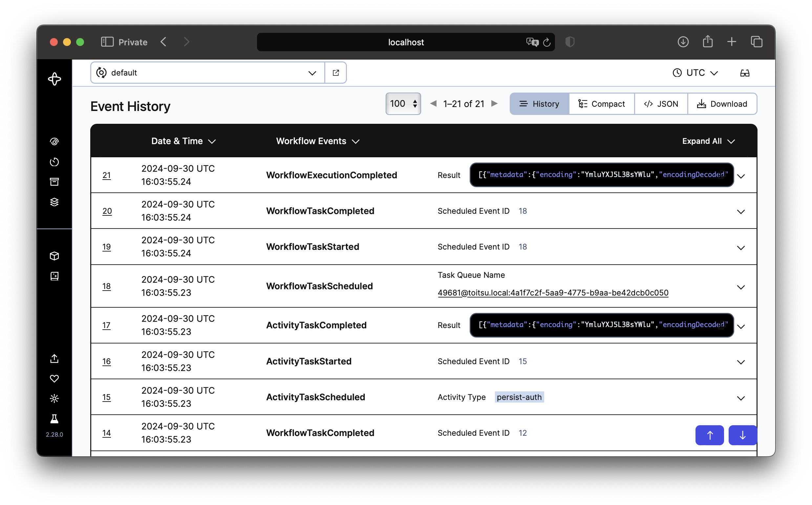Click the Temporal logo icon in sidebar
The width and height of the screenshot is (812, 505).
[54, 79]
